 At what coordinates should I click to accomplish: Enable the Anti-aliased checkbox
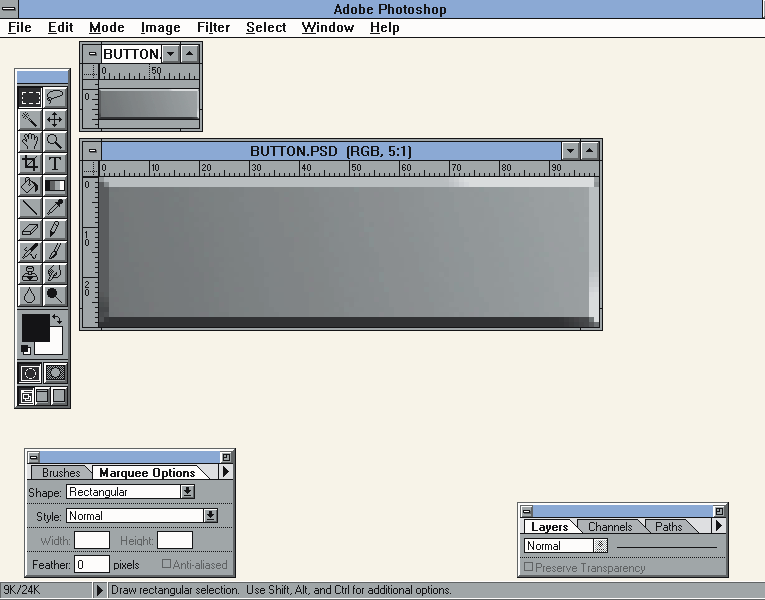coord(167,565)
